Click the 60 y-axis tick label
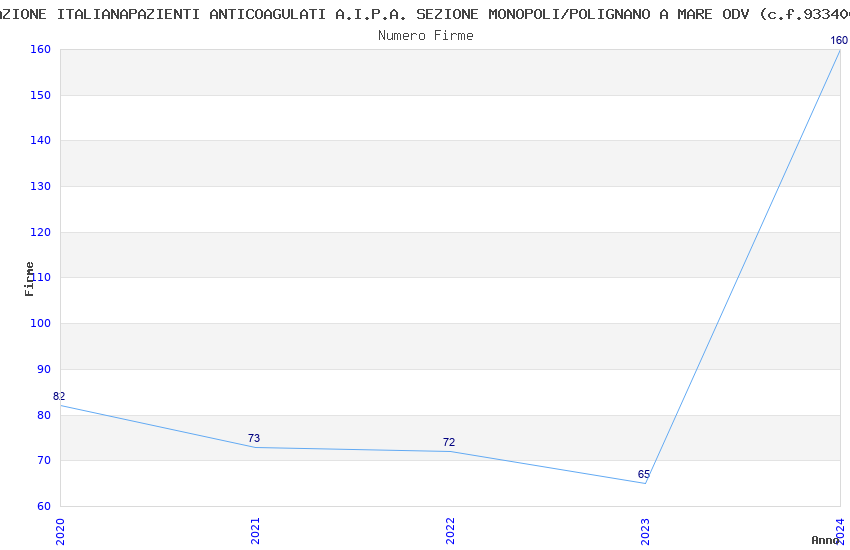 [x=44, y=506]
